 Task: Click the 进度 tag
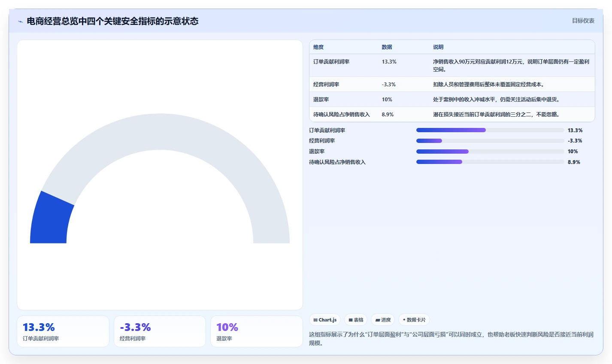tap(383, 320)
